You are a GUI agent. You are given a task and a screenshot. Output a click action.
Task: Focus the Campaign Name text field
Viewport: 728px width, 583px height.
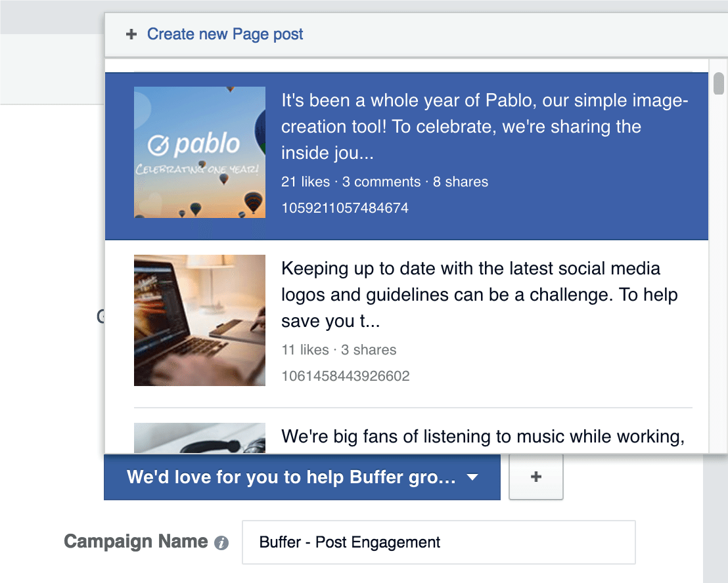point(438,542)
